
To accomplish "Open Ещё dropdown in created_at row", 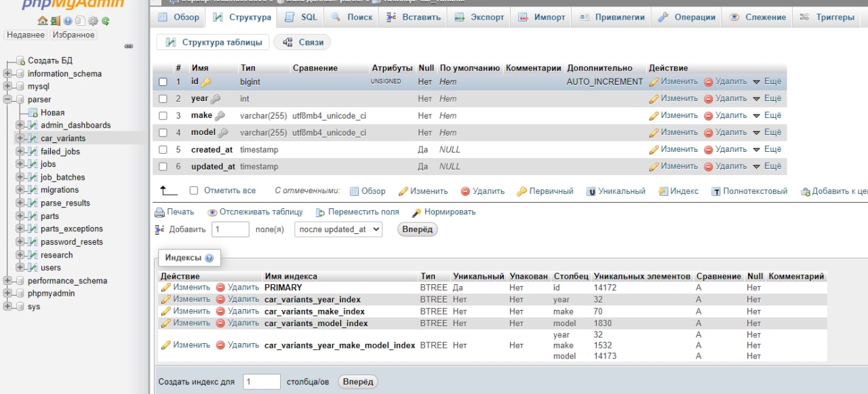I will coord(766,149).
